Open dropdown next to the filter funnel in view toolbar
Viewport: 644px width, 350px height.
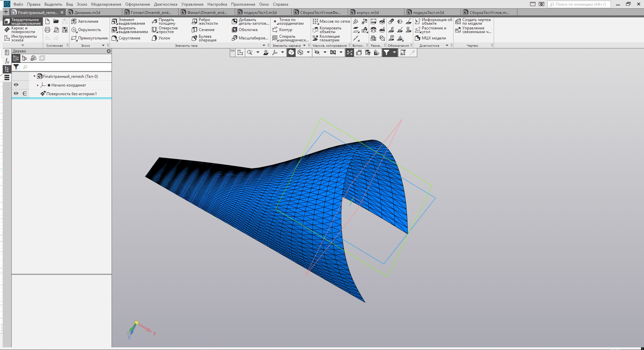pyautogui.click(x=394, y=52)
